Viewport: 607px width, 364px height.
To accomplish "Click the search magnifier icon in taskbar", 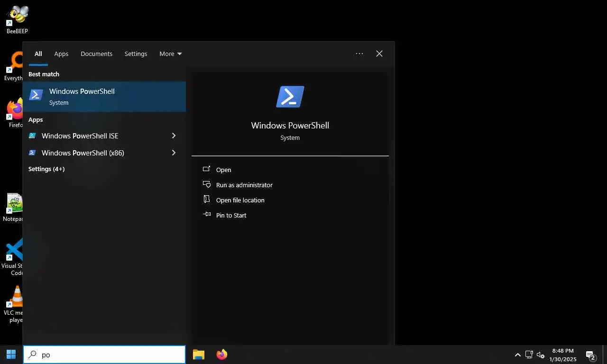I will (x=32, y=354).
